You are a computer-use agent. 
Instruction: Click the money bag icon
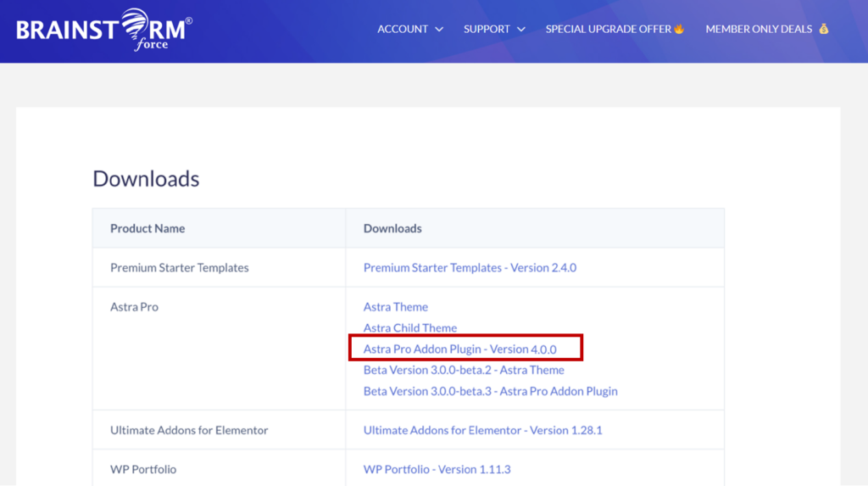824,29
